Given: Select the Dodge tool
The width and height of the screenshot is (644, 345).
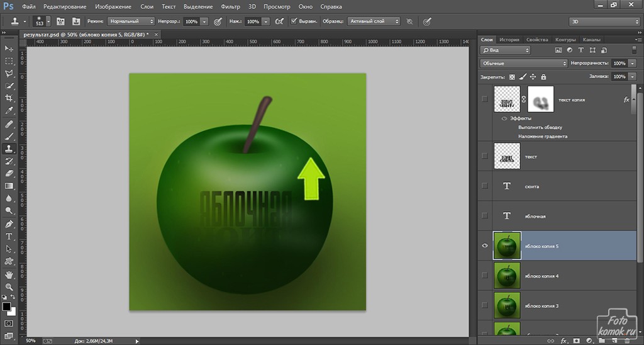Looking at the screenshot, I should 9,210.
